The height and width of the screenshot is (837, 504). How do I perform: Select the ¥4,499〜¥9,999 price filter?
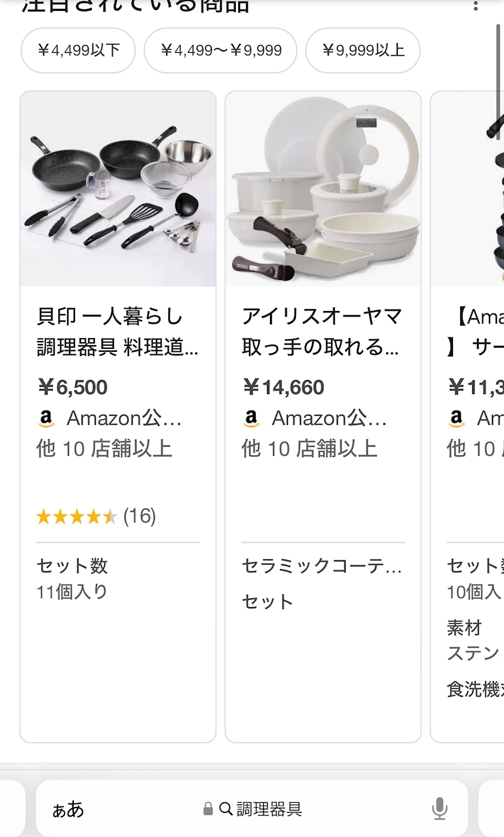[x=220, y=50]
